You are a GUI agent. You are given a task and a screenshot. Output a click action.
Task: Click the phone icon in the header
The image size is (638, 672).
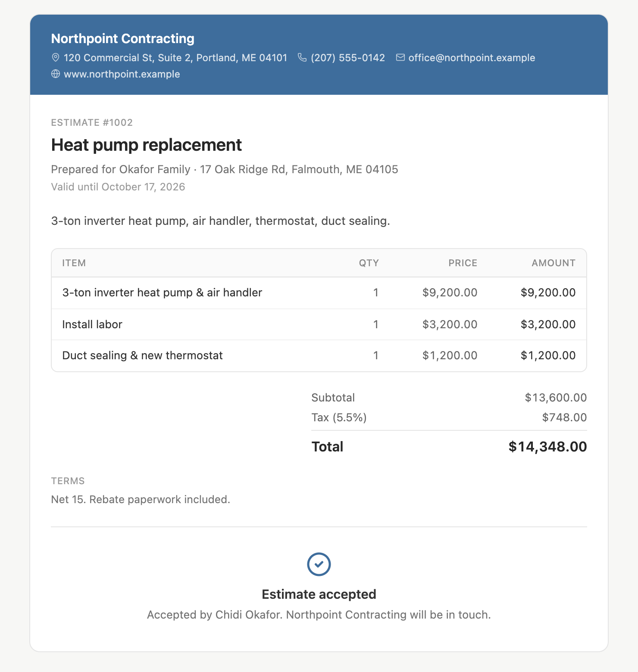point(302,57)
